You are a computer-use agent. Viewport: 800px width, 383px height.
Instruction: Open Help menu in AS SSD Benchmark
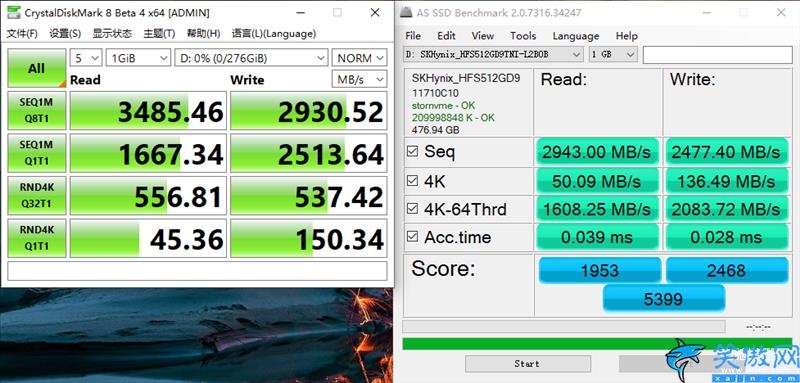627,36
